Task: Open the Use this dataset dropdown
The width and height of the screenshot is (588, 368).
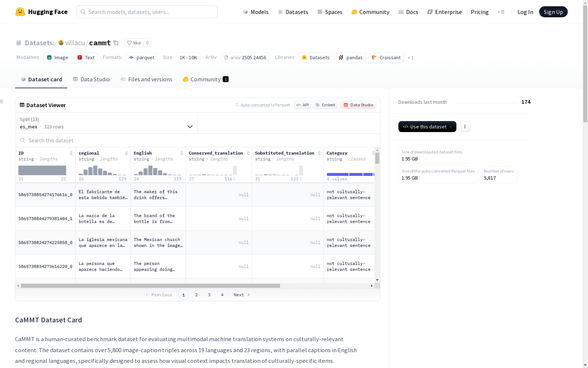Action: [427, 127]
